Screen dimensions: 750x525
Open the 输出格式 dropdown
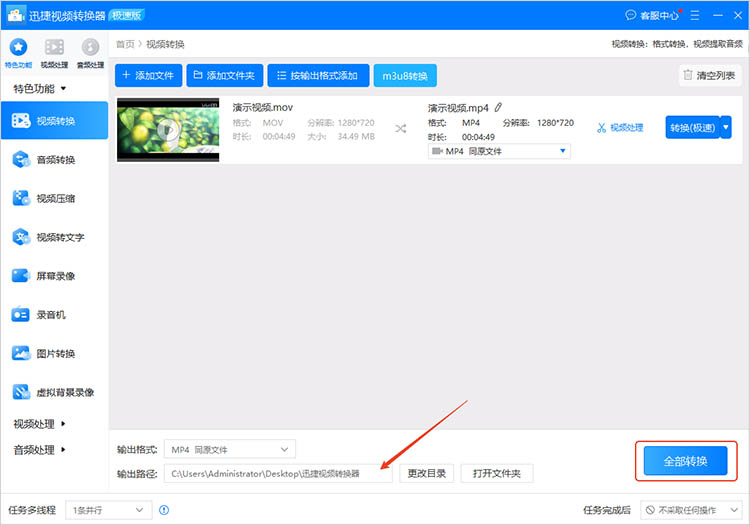pos(230,449)
